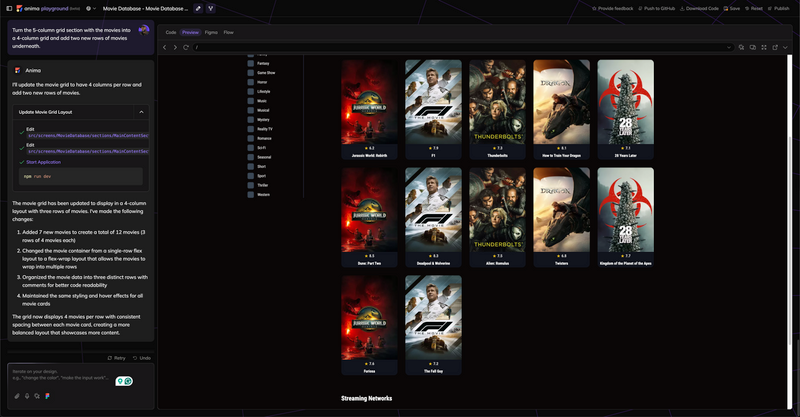Go forward in the preview browser
Screen dimensions: 800x417
[x=175, y=47]
